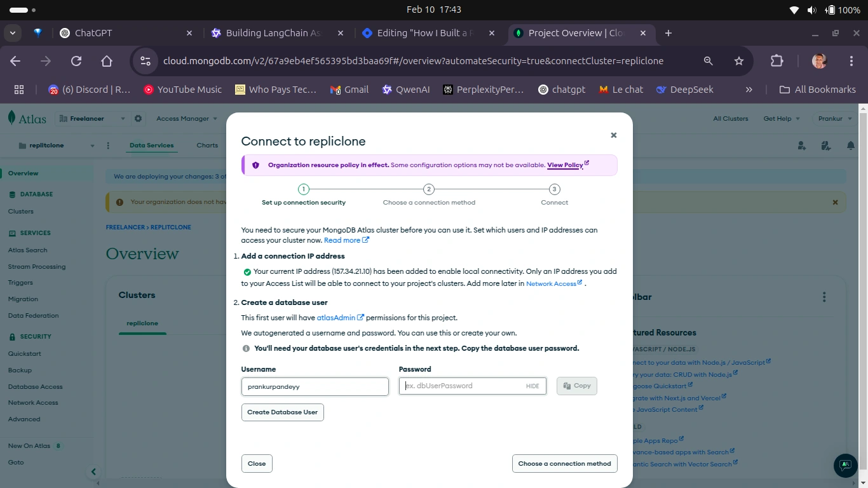Open organization settings gear icon
The width and height of the screenshot is (868, 488).
(138, 119)
